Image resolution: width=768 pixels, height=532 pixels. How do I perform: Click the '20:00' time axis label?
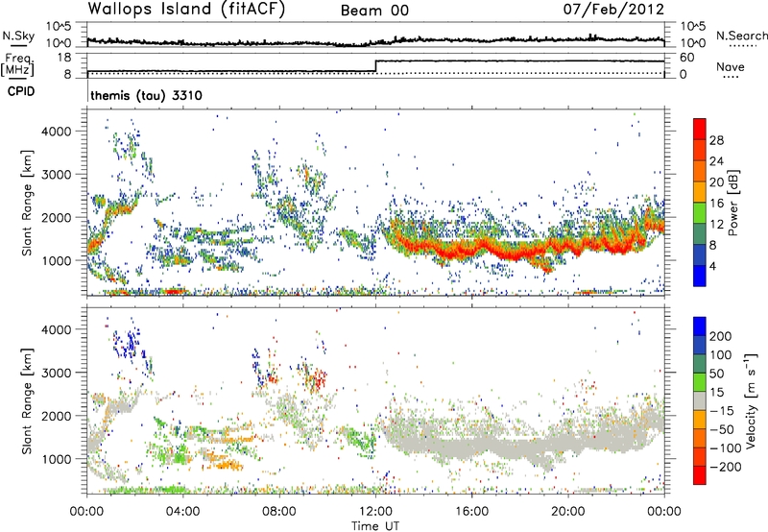[567, 512]
